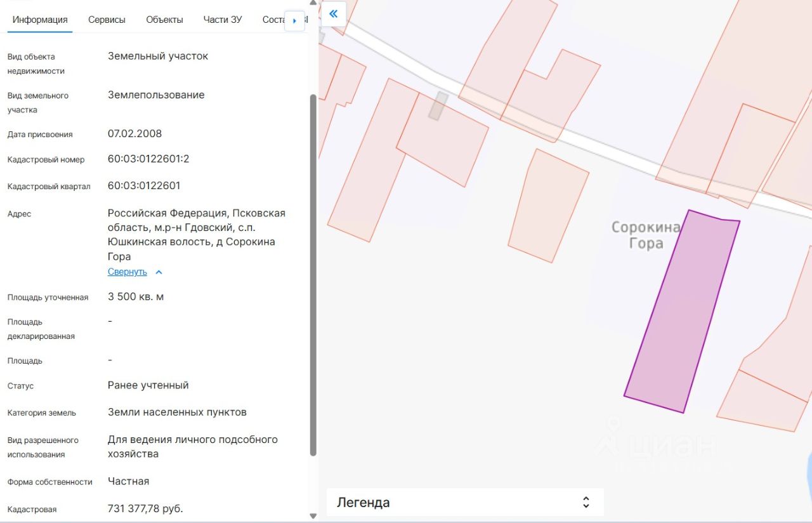
Task: Collapse the info panel with double-chevron button
Action: [334, 14]
